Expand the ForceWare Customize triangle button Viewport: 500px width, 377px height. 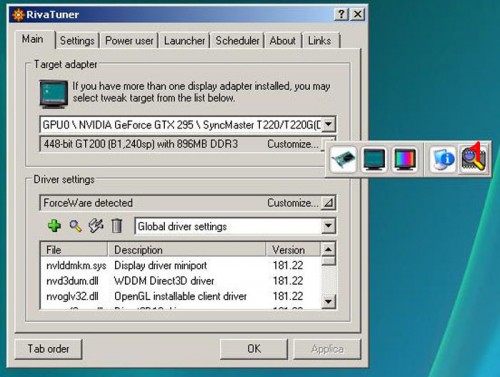(x=328, y=203)
